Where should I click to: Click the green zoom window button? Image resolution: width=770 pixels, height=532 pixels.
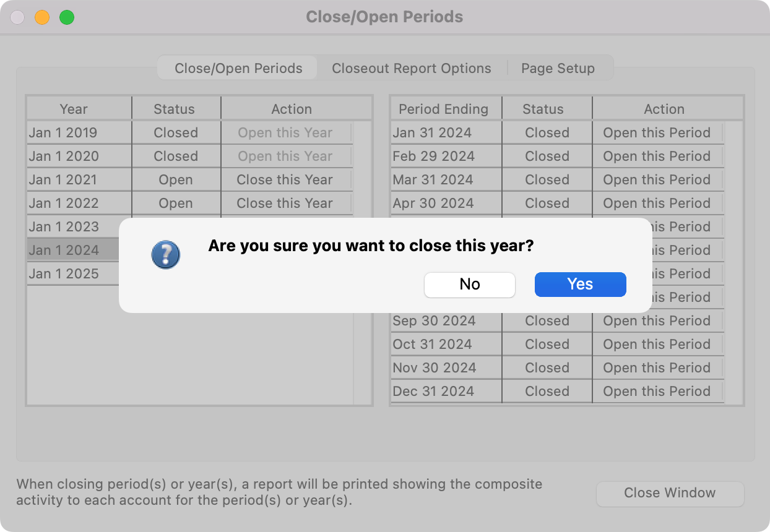pyautogui.click(x=67, y=17)
